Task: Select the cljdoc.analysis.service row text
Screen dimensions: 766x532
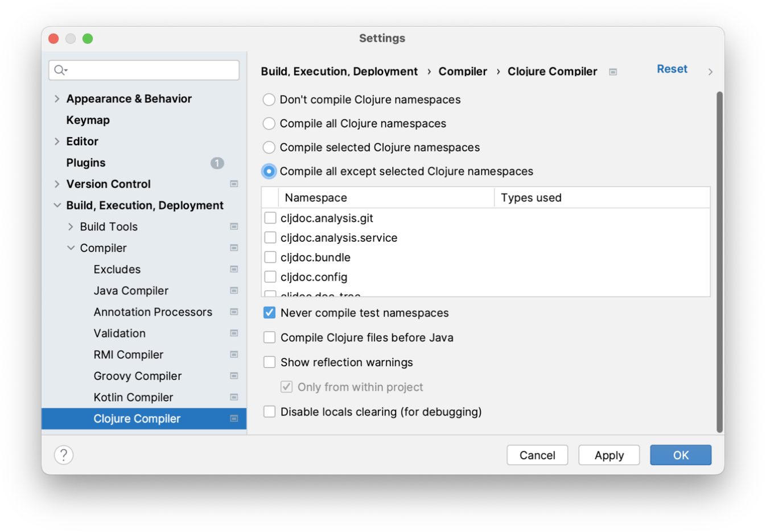Action: click(x=339, y=238)
